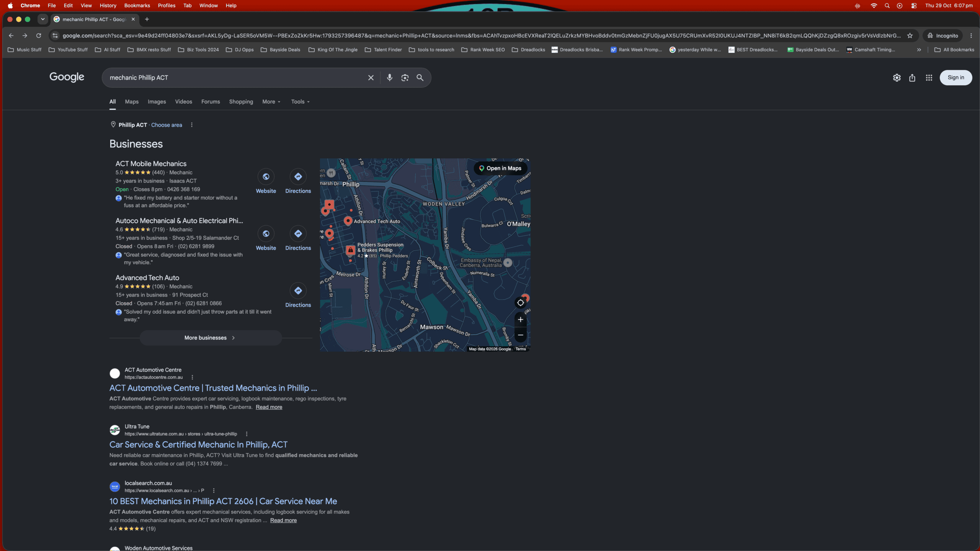Reload the page
980x551 pixels.
point(38,36)
